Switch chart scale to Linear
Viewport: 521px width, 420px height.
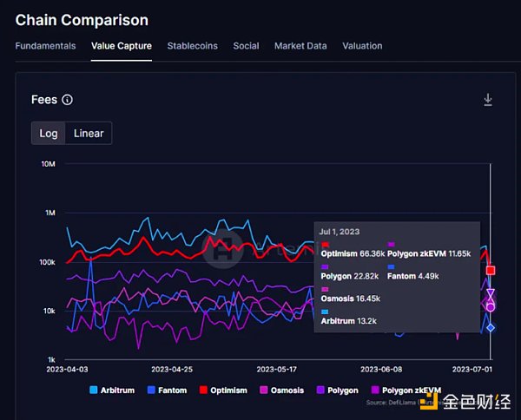point(89,133)
